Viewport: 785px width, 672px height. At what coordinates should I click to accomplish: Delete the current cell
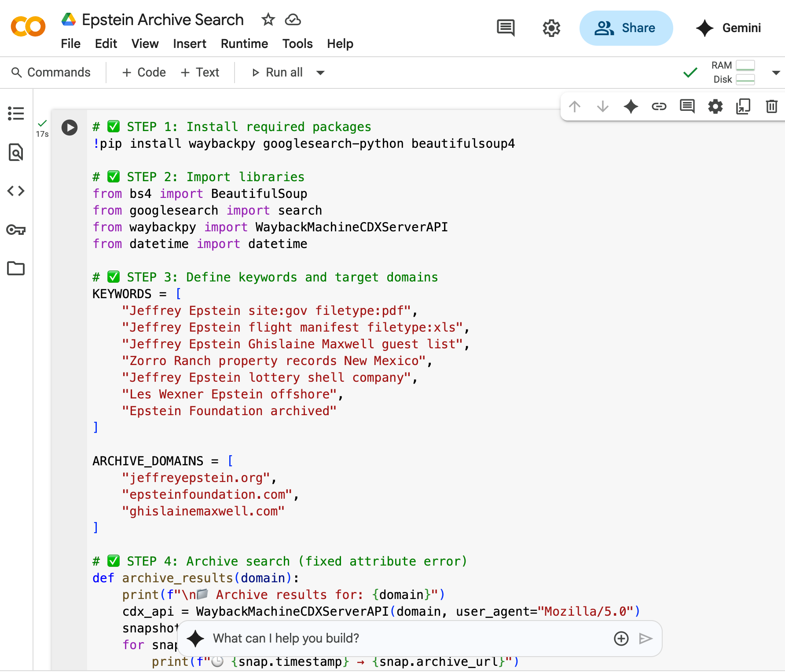coord(772,106)
